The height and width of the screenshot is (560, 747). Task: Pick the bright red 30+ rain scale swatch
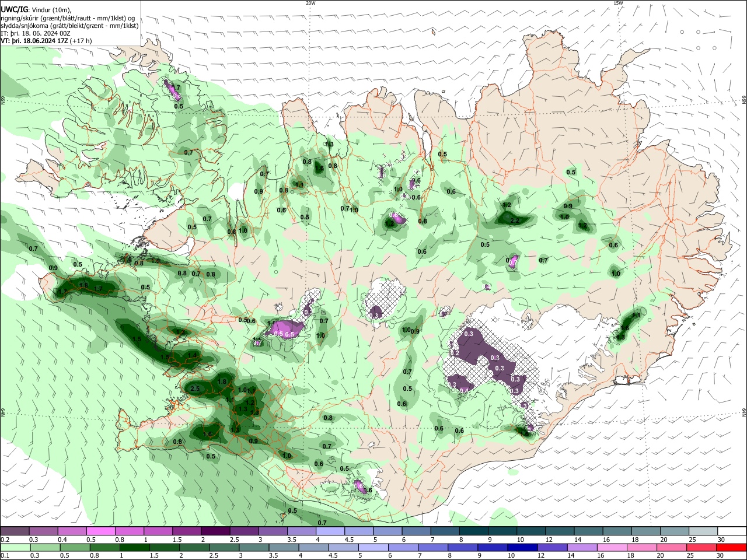click(x=732, y=547)
